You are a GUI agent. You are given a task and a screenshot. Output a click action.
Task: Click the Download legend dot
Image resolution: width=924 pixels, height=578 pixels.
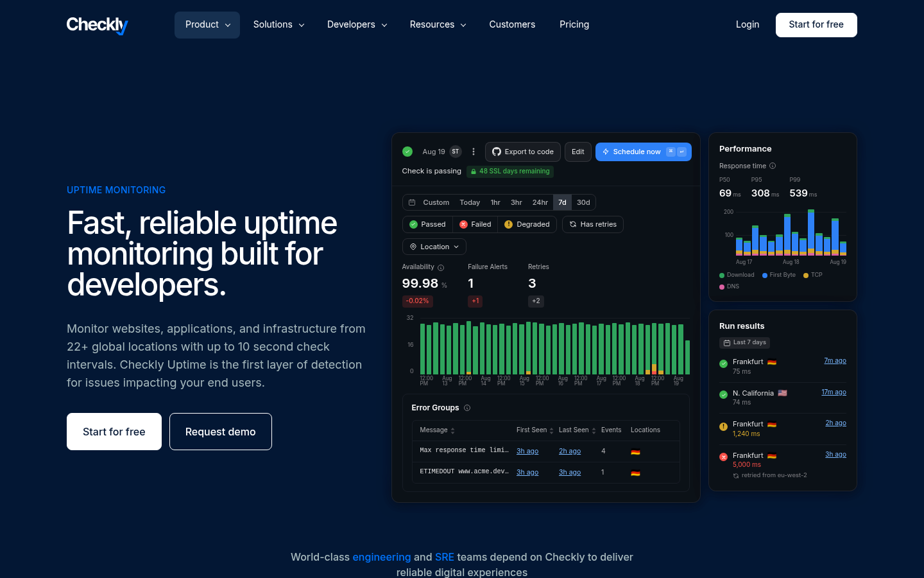pyautogui.click(x=722, y=276)
